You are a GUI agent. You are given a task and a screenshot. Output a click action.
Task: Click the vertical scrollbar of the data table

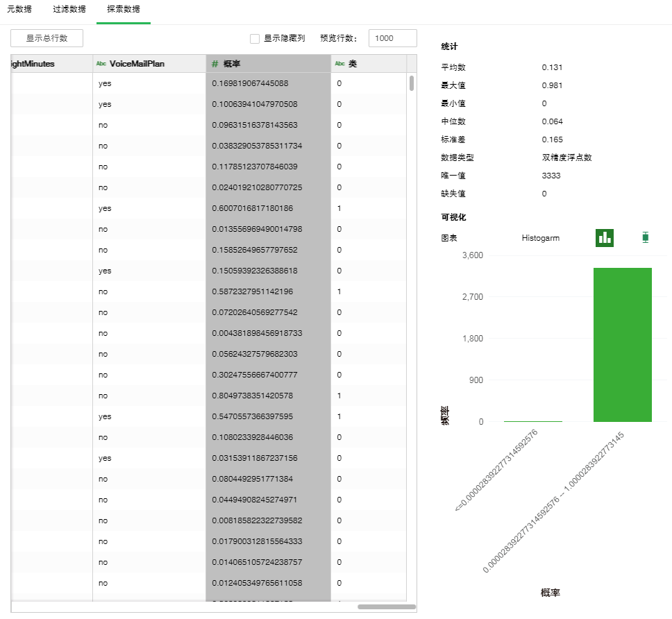pos(412,84)
